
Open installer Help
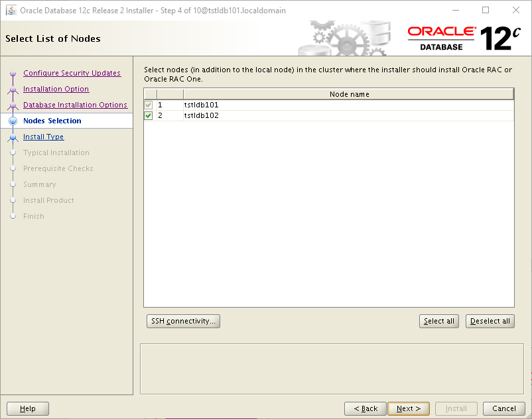click(28, 408)
